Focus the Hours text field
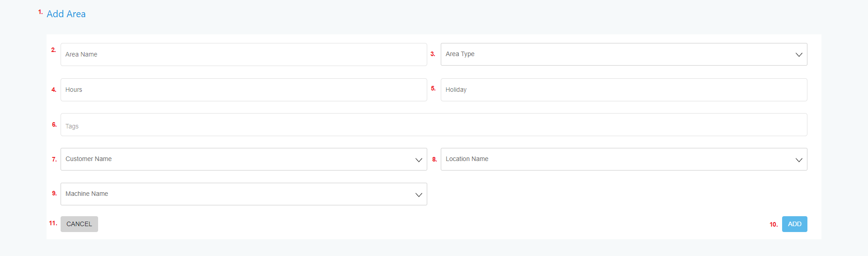Image resolution: width=868 pixels, height=256 pixels. [x=244, y=90]
